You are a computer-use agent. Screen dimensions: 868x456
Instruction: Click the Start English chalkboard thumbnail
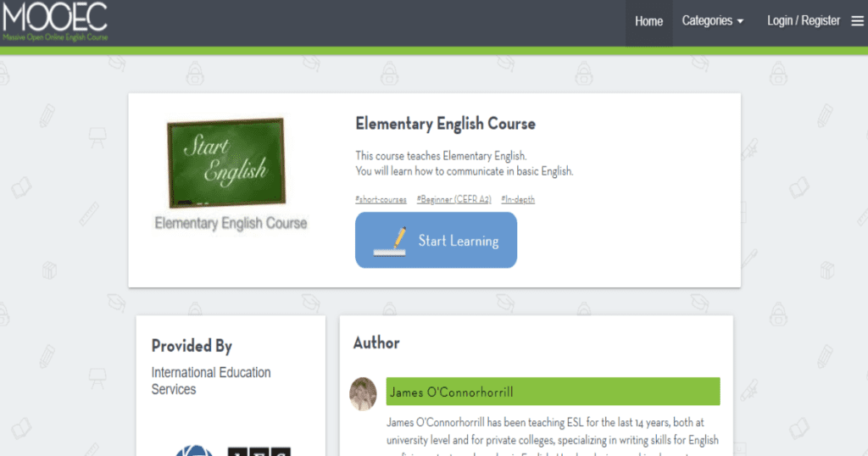(x=226, y=163)
